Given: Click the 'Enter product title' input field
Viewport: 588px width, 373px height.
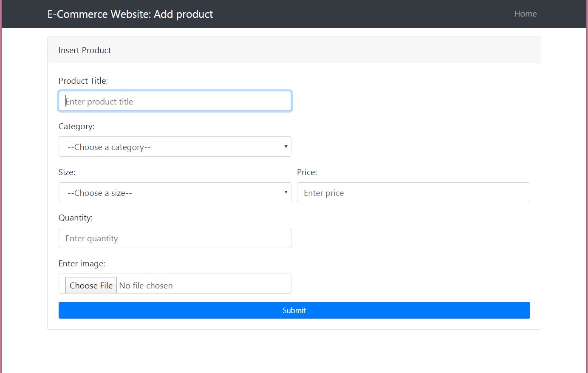Looking at the screenshot, I should pos(175,101).
